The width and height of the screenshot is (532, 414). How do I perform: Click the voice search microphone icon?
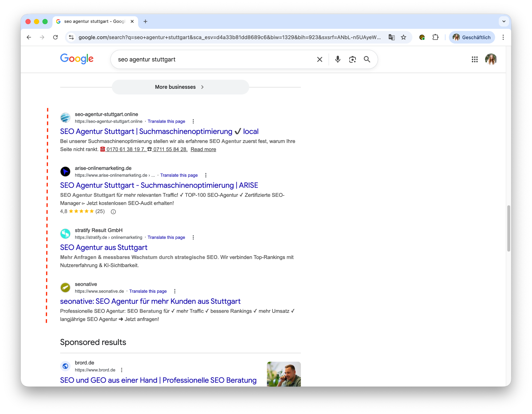point(337,59)
